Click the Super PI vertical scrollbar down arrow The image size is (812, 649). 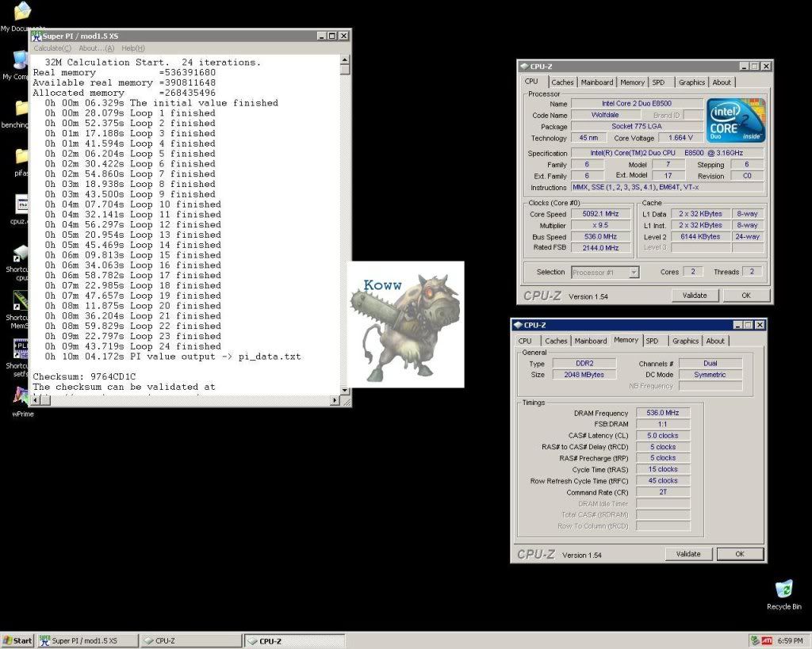click(344, 390)
